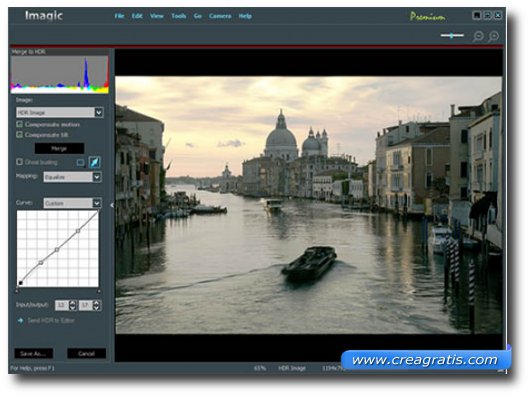Toggle the Compensate tilt checkbox
530x397 pixels.
click(20, 134)
